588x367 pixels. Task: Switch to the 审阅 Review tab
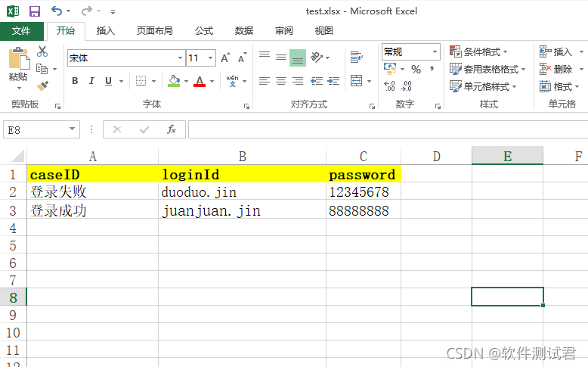[284, 31]
